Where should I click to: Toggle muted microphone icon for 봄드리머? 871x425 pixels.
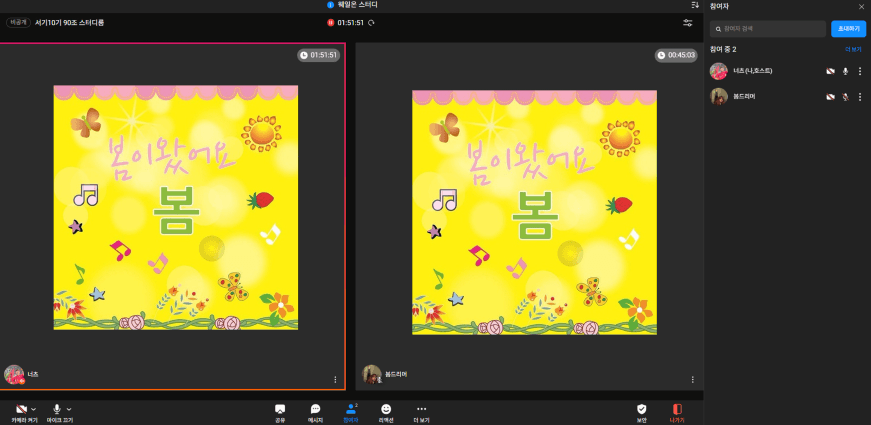tap(845, 97)
